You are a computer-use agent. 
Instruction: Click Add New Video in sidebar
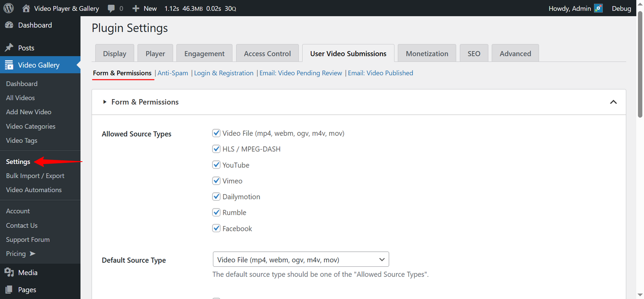[29, 112]
